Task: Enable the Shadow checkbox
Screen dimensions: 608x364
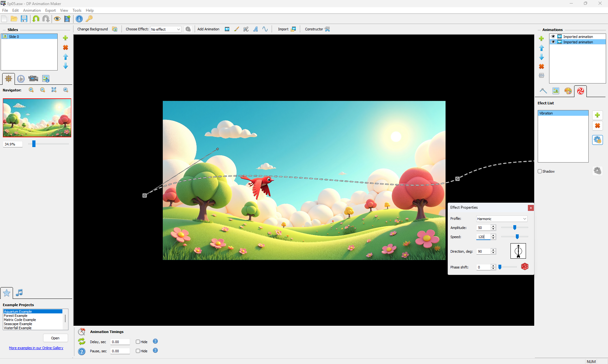Action: coord(540,171)
